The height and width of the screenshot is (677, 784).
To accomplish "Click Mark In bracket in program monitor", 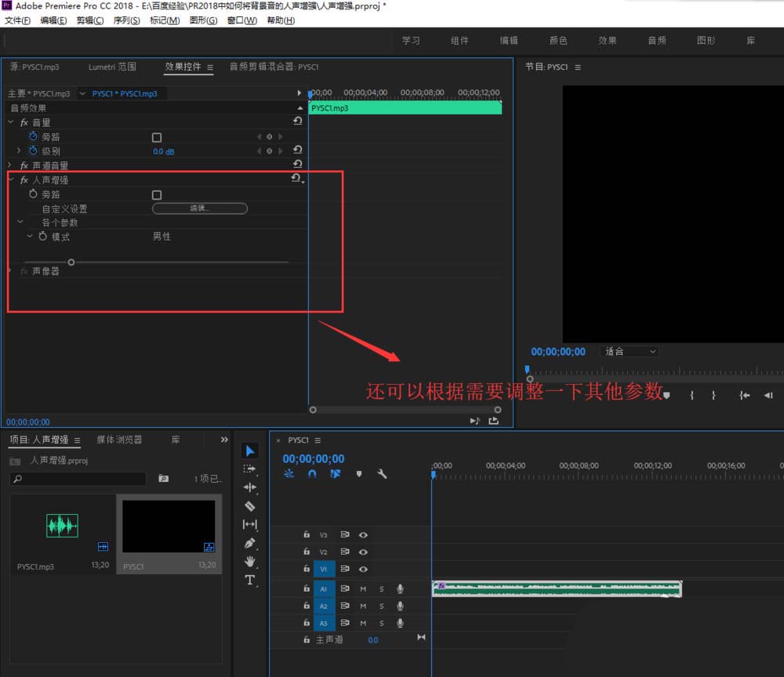I will pyautogui.click(x=691, y=395).
